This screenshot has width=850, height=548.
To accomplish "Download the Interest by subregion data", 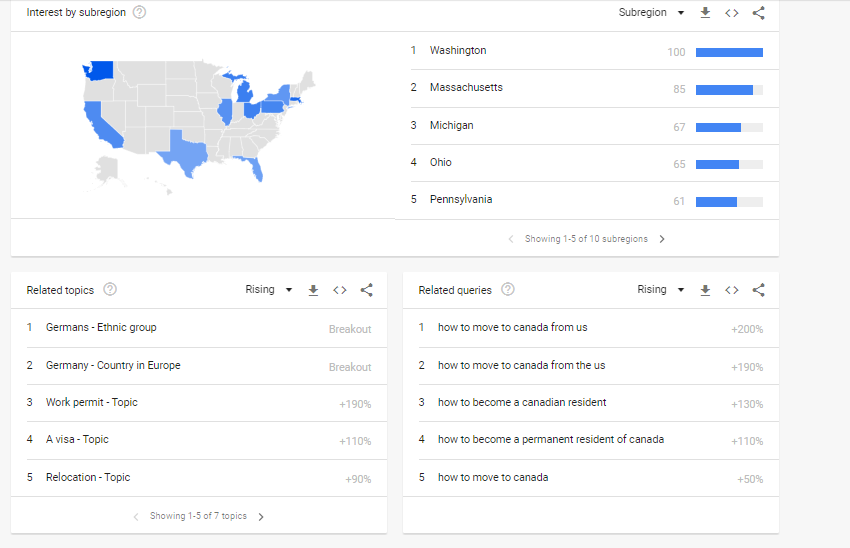I will (705, 13).
